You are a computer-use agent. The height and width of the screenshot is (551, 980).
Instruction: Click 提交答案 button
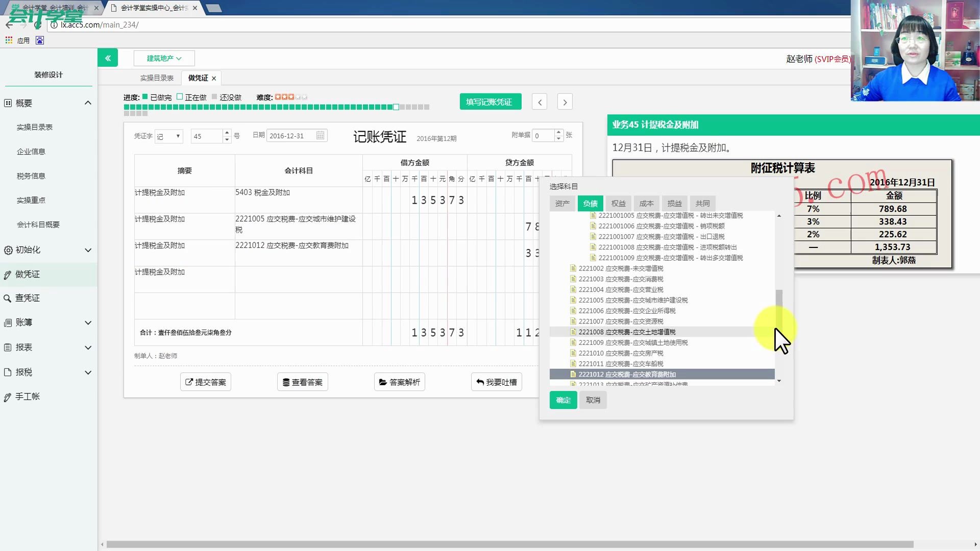coord(205,382)
